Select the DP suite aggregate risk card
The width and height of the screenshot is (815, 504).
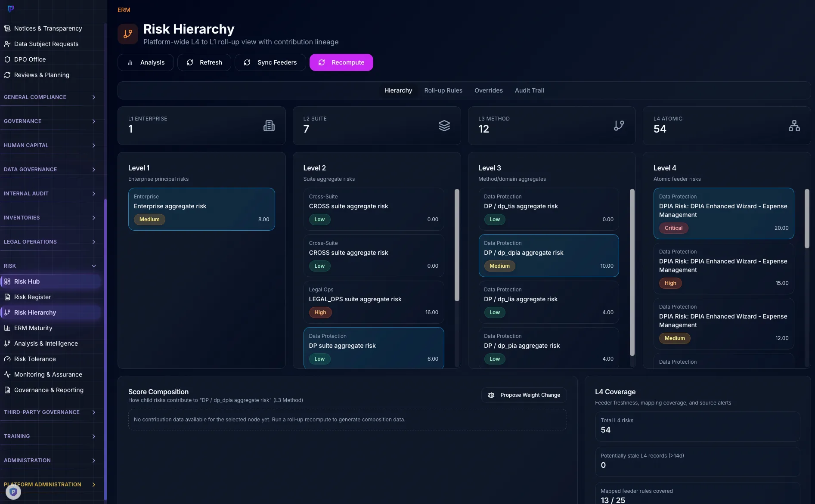pos(374,348)
